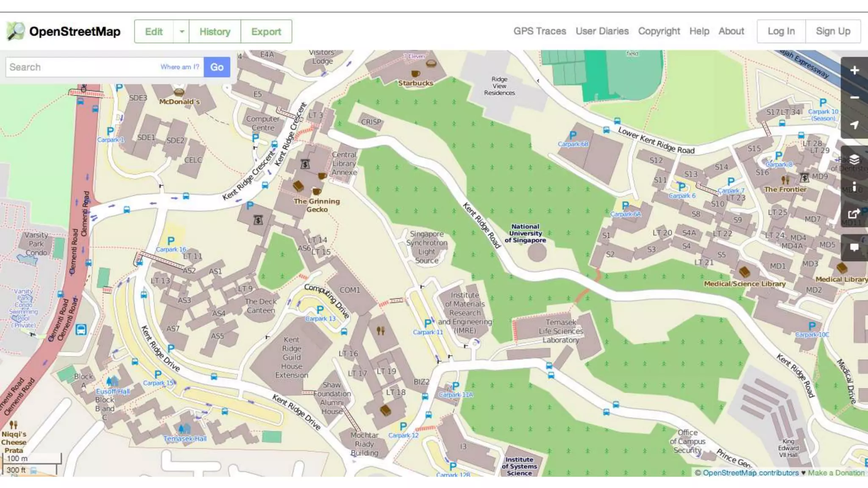Open the map Layers panel
868x488 pixels.
tap(854, 159)
